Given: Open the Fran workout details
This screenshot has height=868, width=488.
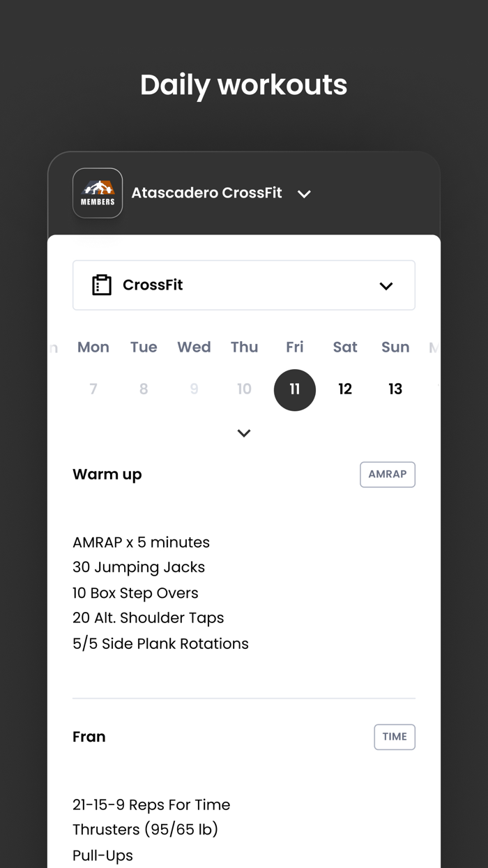Looking at the screenshot, I should coord(89,736).
